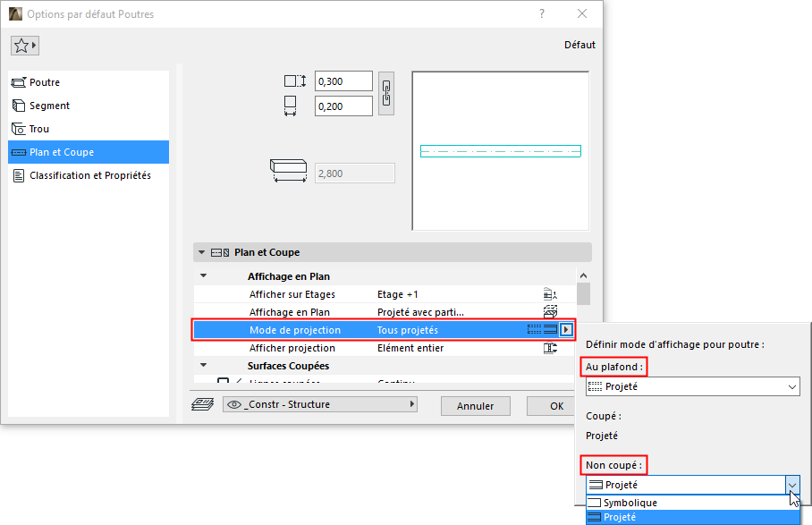Click the Annuler button
Image resolution: width=812 pixels, height=525 pixels.
pos(476,406)
